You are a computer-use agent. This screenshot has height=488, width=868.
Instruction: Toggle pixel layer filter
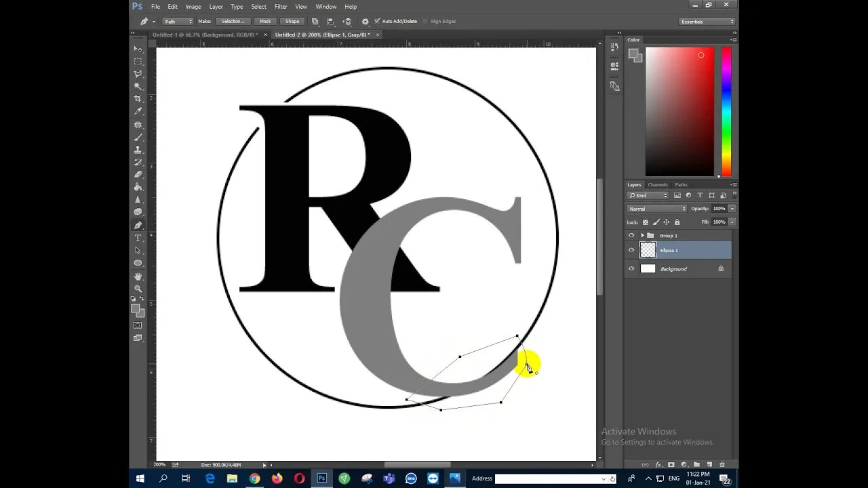(677, 195)
